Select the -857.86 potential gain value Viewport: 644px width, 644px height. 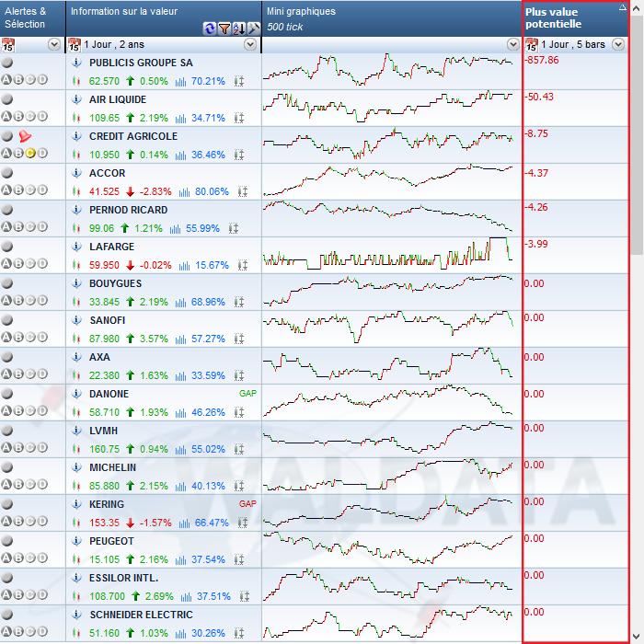point(542,60)
